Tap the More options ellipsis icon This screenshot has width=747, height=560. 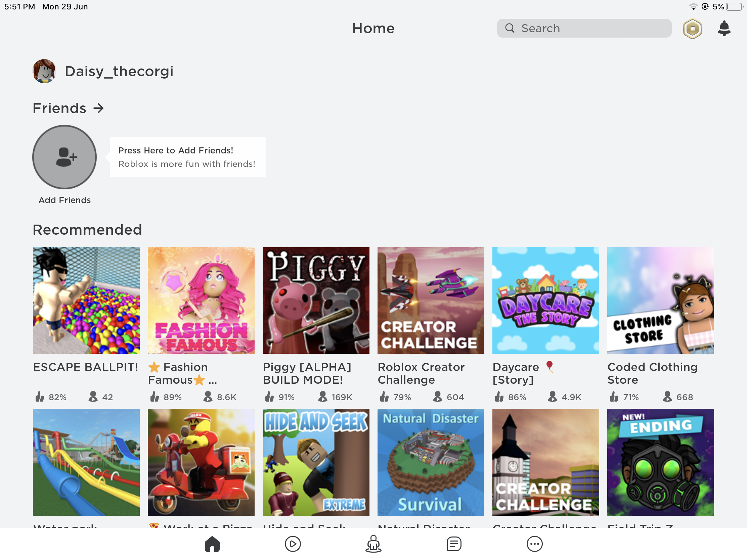[533, 544]
